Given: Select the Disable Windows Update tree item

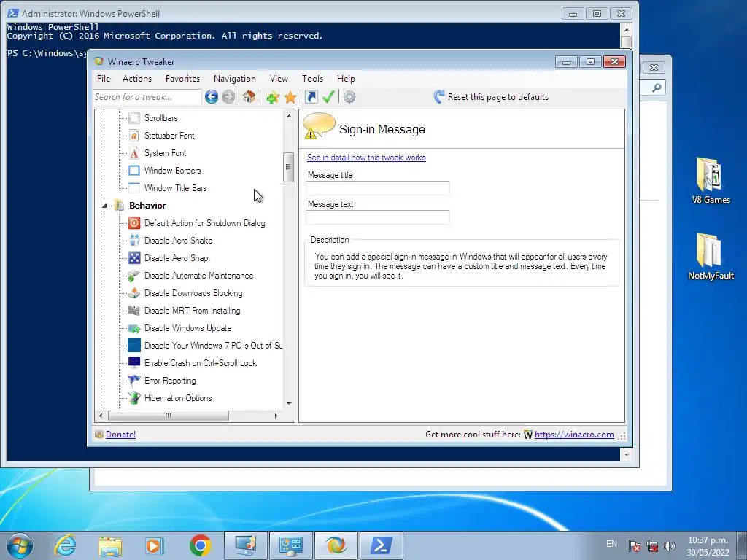Looking at the screenshot, I should [x=187, y=328].
